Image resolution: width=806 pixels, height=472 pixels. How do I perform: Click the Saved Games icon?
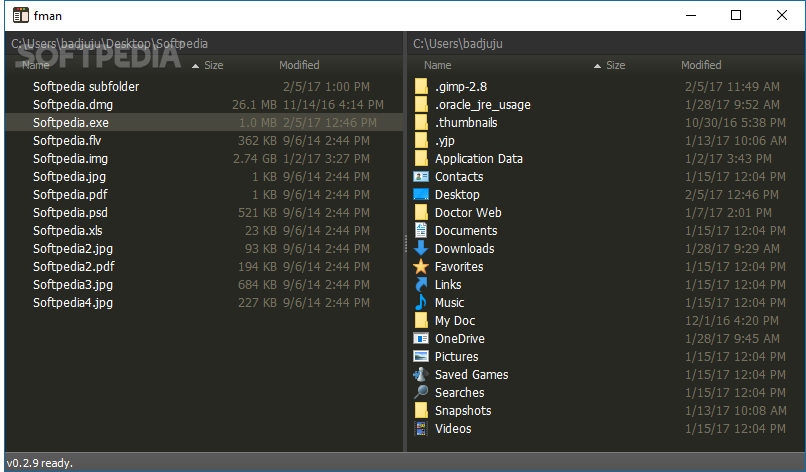pos(421,374)
